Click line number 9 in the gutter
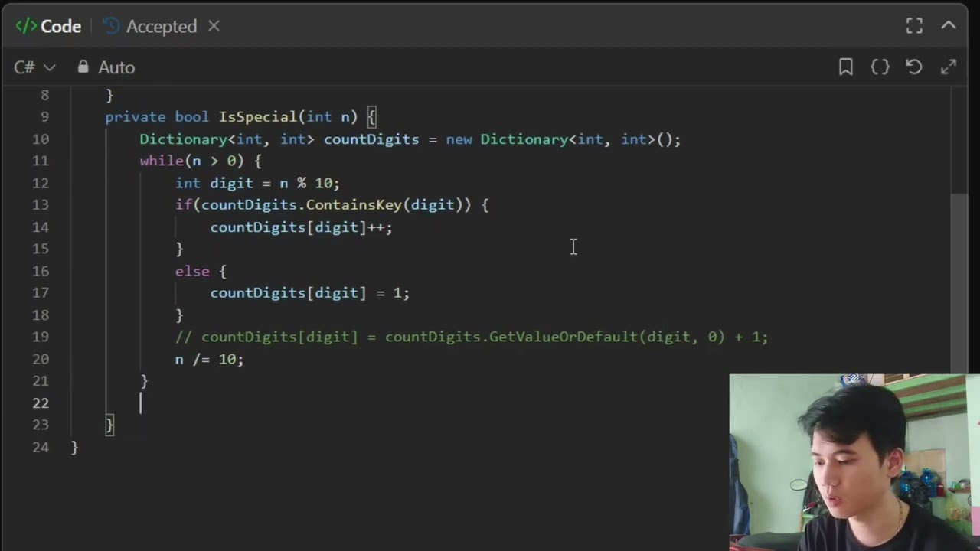This screenshot has height=551, width=980. 44,117
